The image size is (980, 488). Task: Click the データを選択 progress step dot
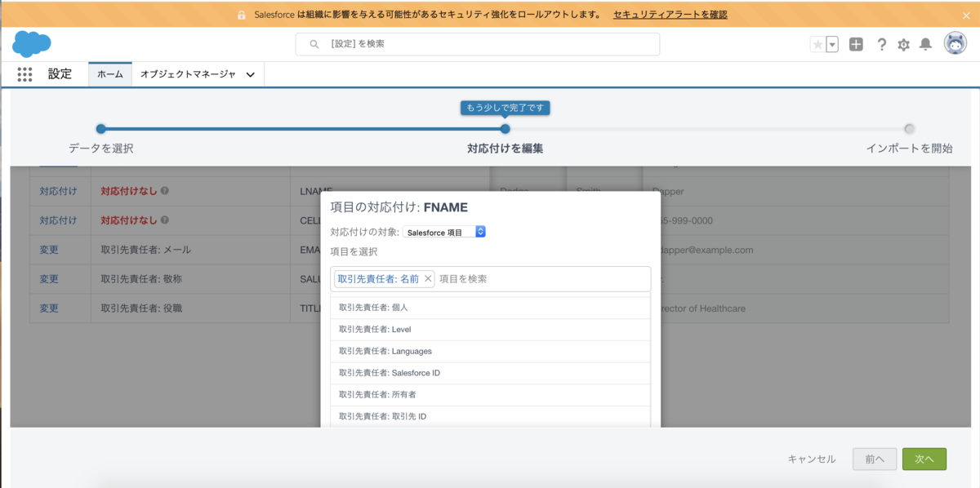pyautogui.click(x=100, y=128)
